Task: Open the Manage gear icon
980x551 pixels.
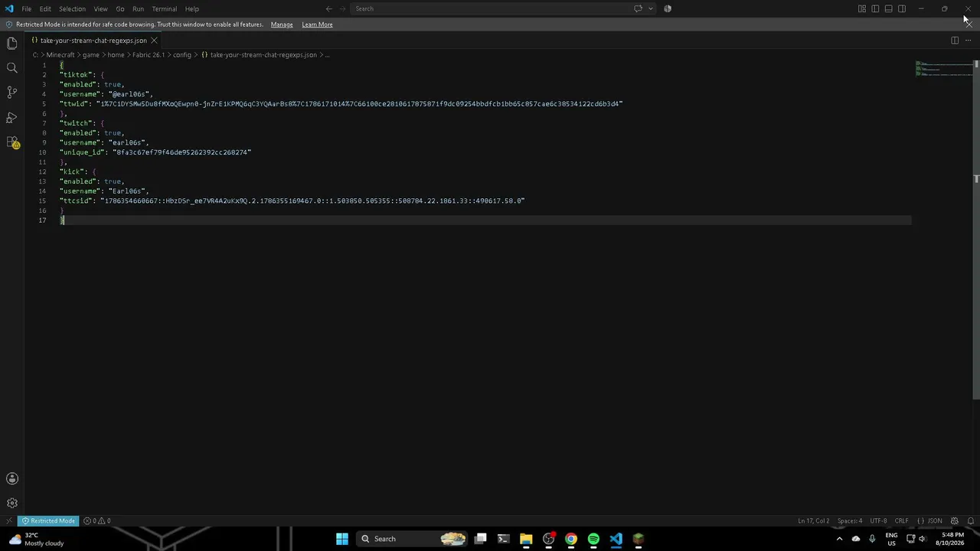Action: 12,503
